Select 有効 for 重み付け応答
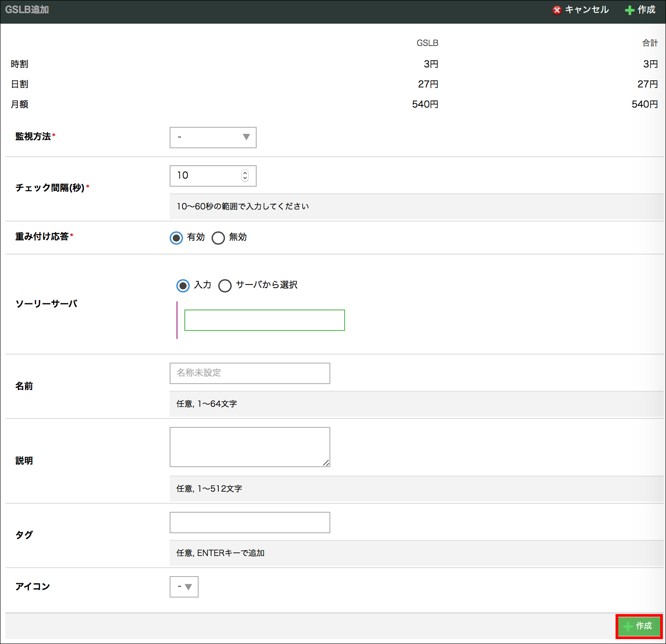This screenshot has height=644, width=666. click(176, 238)
